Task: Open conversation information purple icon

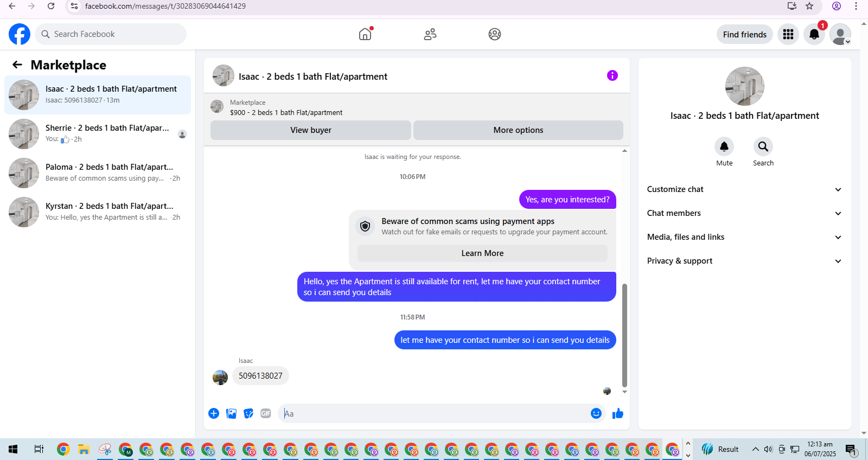Action: pos(612,75)
